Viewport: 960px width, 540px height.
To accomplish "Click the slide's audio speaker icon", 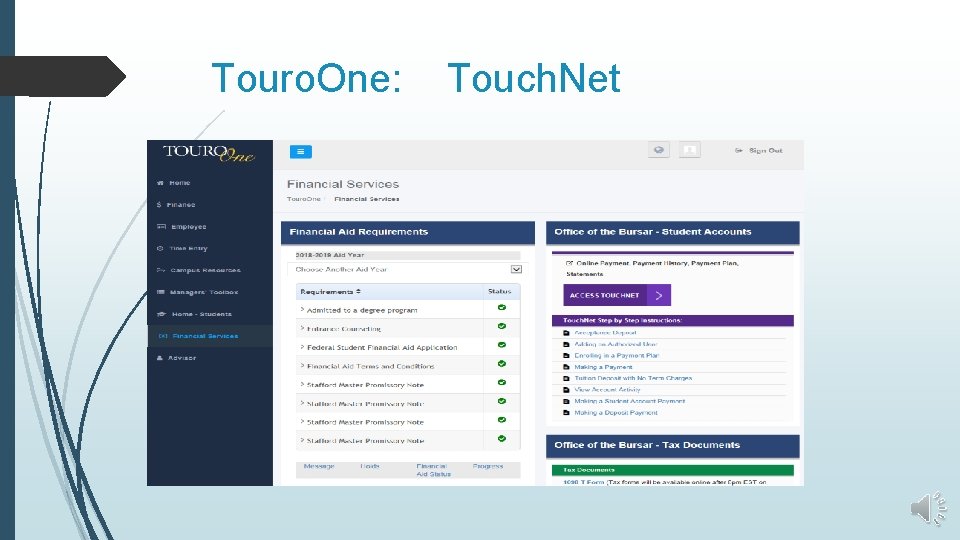I will coord(928,508).
